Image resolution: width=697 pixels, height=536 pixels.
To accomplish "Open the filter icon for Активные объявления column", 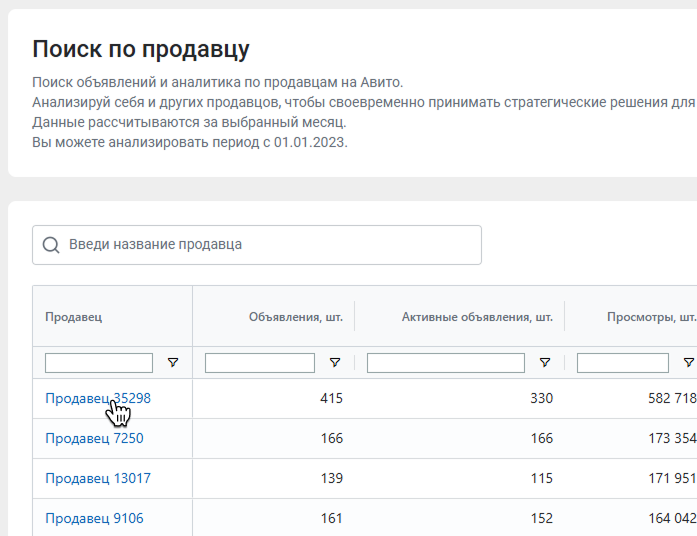I will point(545,363).
